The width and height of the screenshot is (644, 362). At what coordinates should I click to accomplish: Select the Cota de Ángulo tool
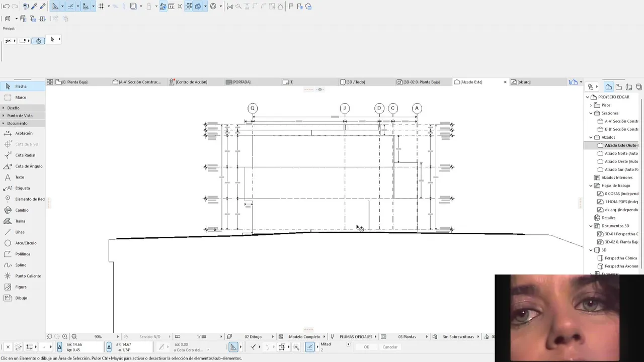pyautogui.click(x=23, y=166)
